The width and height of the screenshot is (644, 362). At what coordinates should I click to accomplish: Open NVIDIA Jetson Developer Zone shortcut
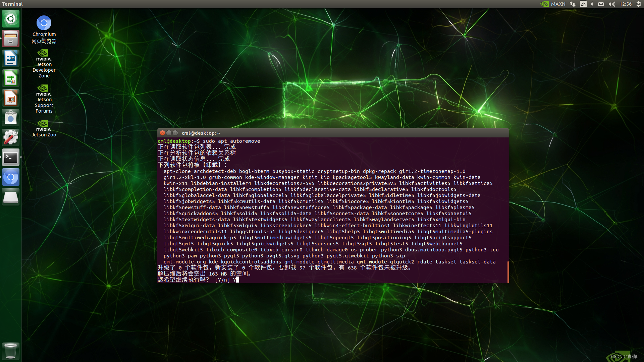coord(44,64)
